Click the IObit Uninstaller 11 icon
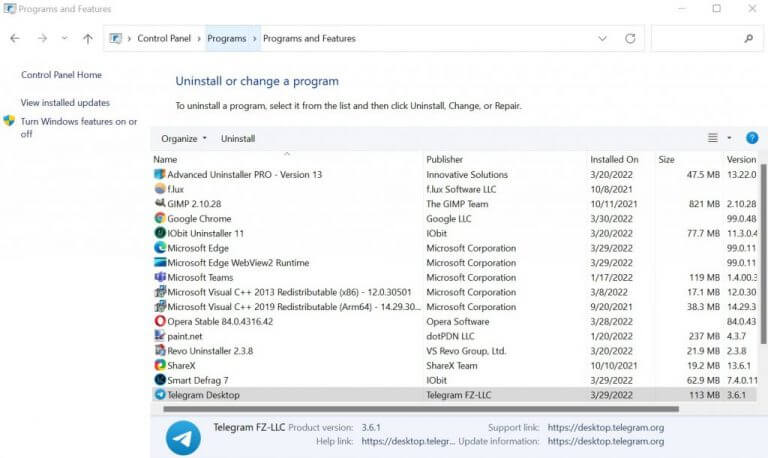Screen dimensions: 768x458 [x=160, y=233]
